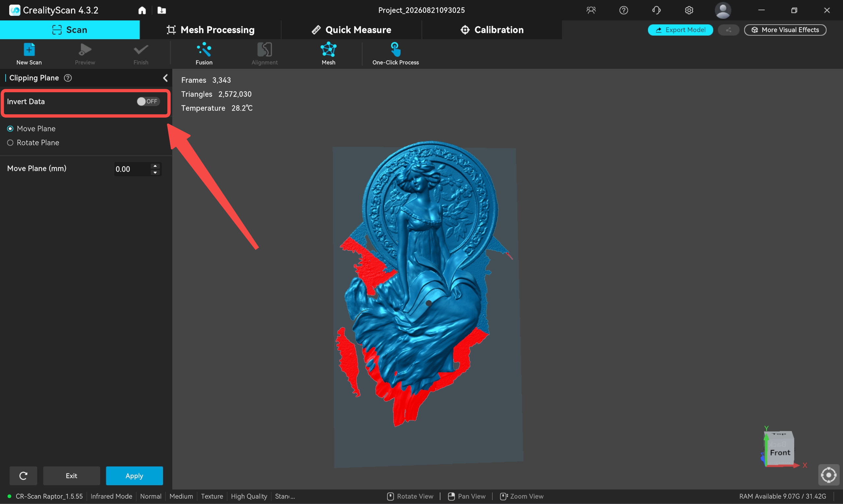Increase Move Plane value with up arrow

point(155,166)
